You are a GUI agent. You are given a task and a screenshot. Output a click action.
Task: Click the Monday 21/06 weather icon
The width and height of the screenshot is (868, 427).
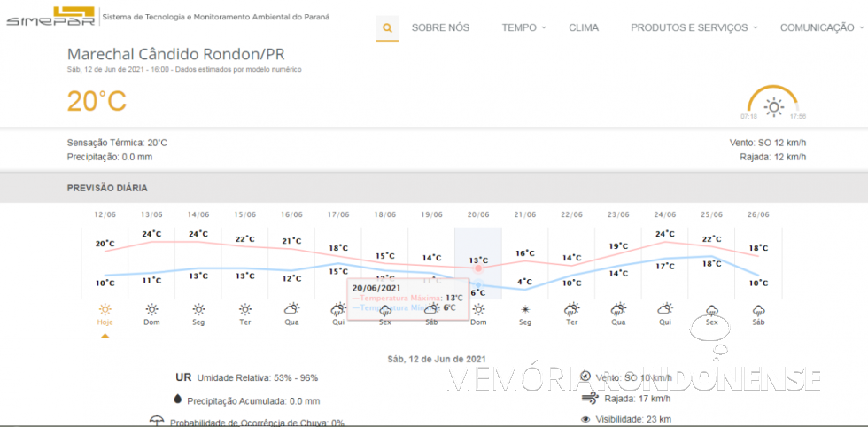pos(525,309)
